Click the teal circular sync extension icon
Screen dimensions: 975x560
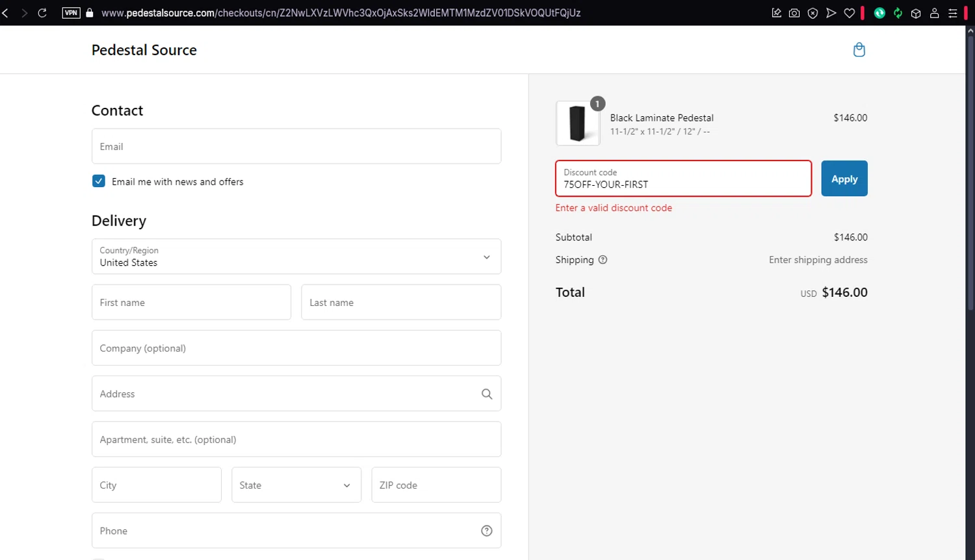(879, 13)
